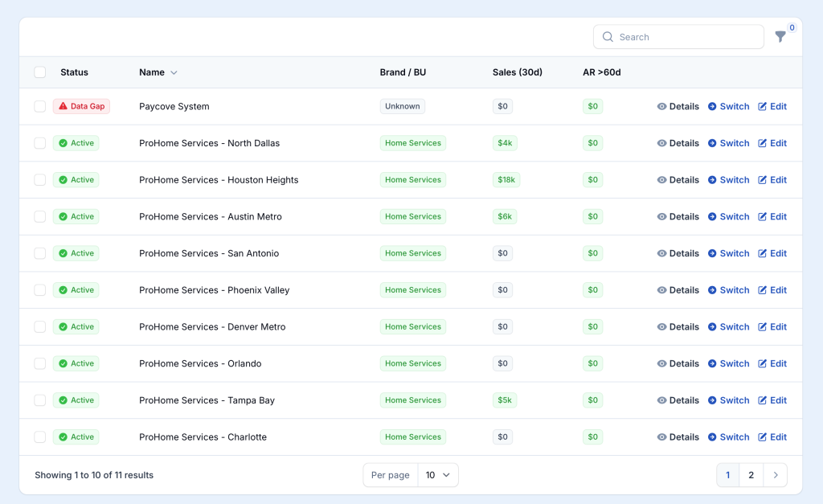Click the Details eye icon for Paycove System
This screenshot has height=504, width=823.
(662, 107)
